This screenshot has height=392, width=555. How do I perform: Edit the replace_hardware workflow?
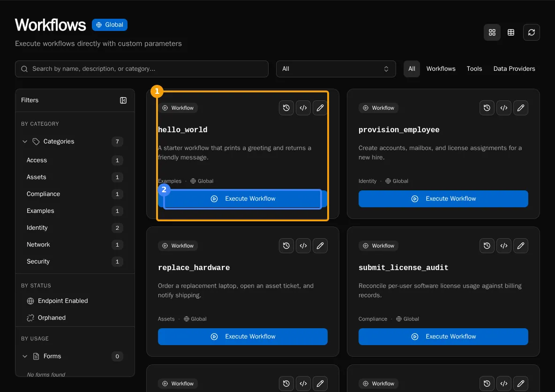[x=320, y=246]
